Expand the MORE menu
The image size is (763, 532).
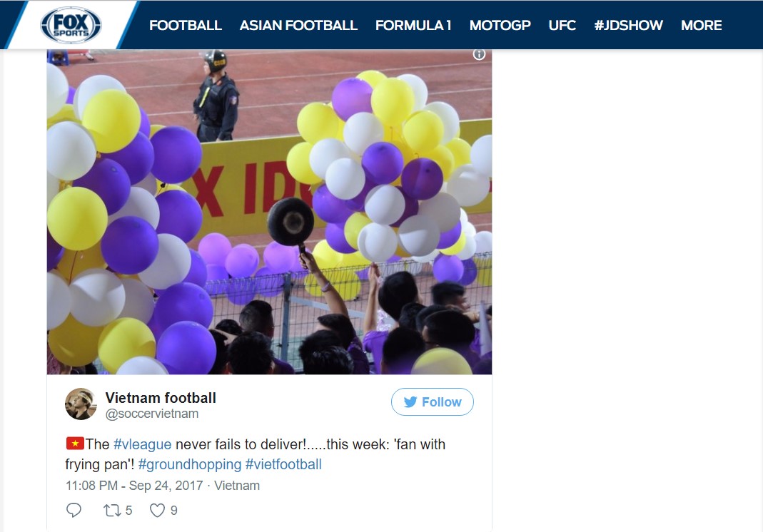click(x=701, y=25)
